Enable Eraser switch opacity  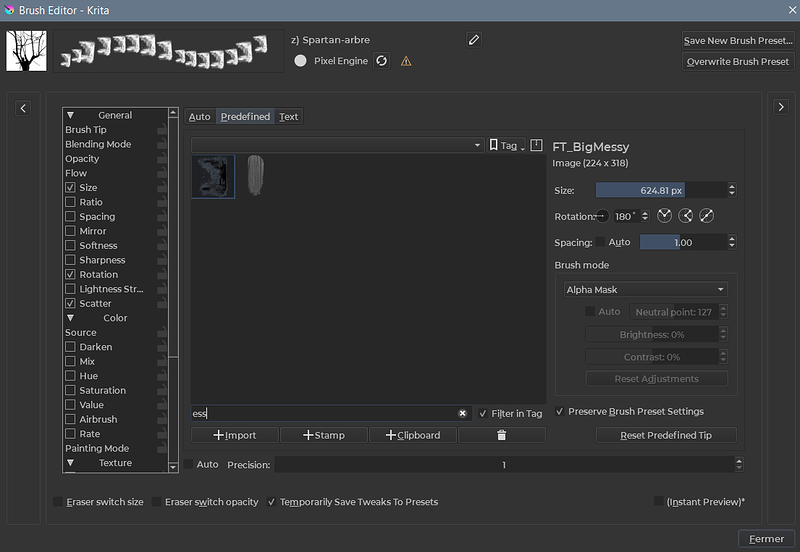pos(157,501)
